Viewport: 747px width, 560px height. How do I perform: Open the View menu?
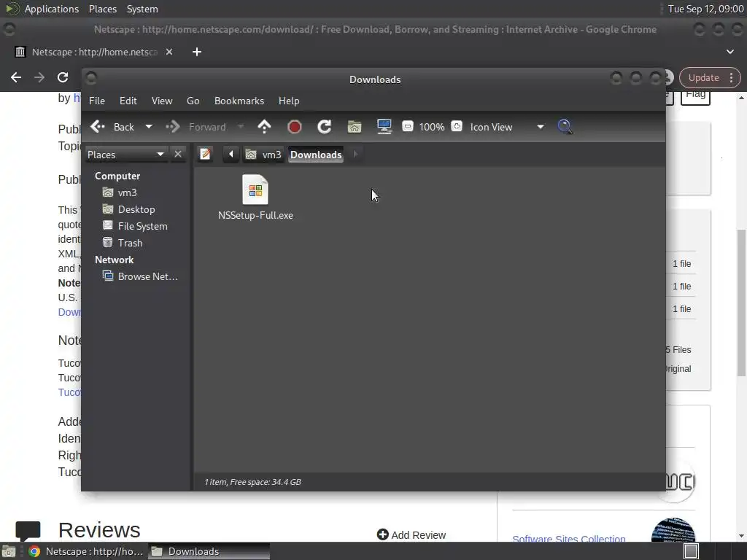(x=162, y=101)
